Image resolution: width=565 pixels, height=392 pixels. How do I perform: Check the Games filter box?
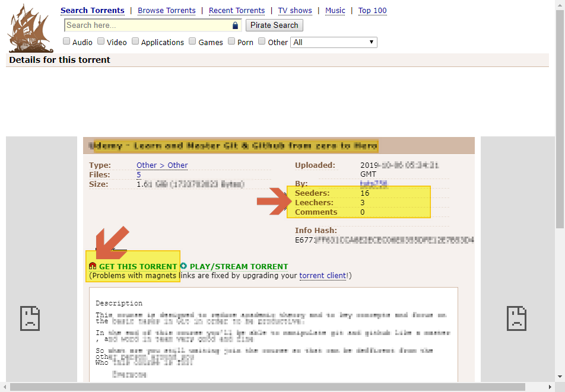[x=192, y=41]
